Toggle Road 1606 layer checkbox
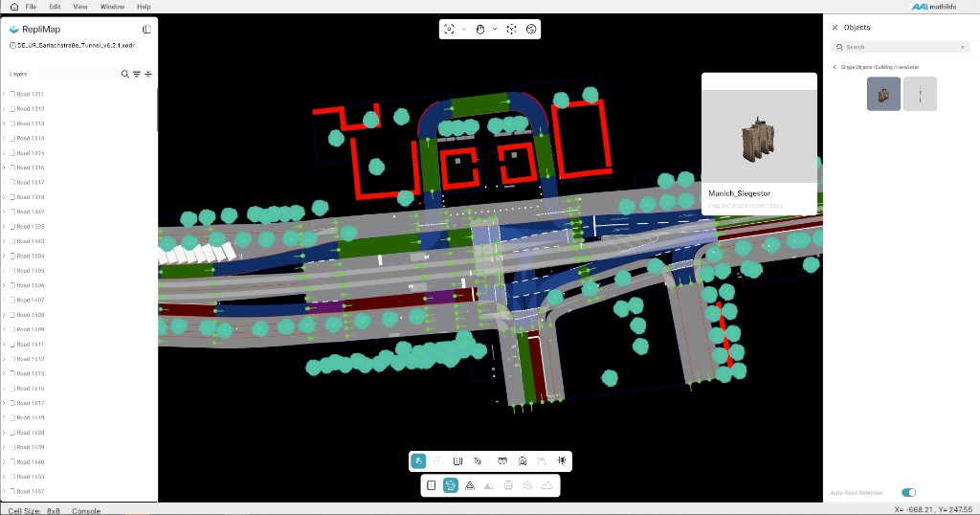 12,285
